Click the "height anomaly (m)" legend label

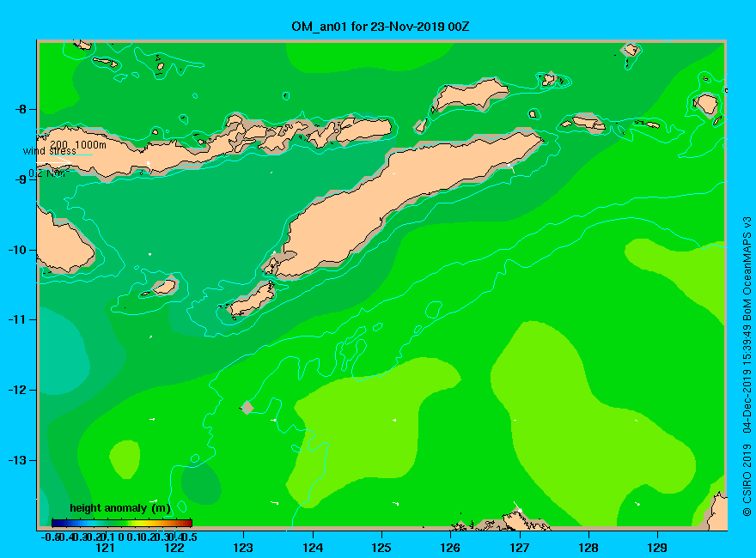click(x=120, y=508)
